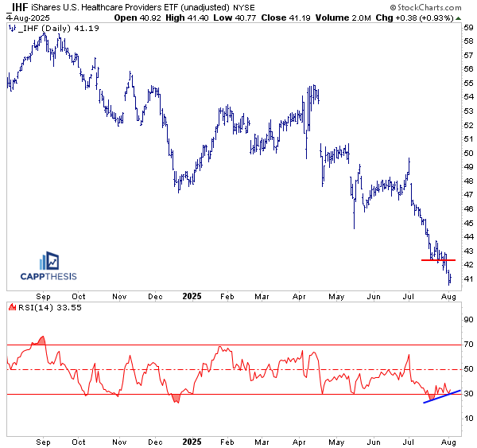Click the green up-triangle after the Chg value
Image resolution: width=477 pixels, height=448 pixels.
[459, 18]
